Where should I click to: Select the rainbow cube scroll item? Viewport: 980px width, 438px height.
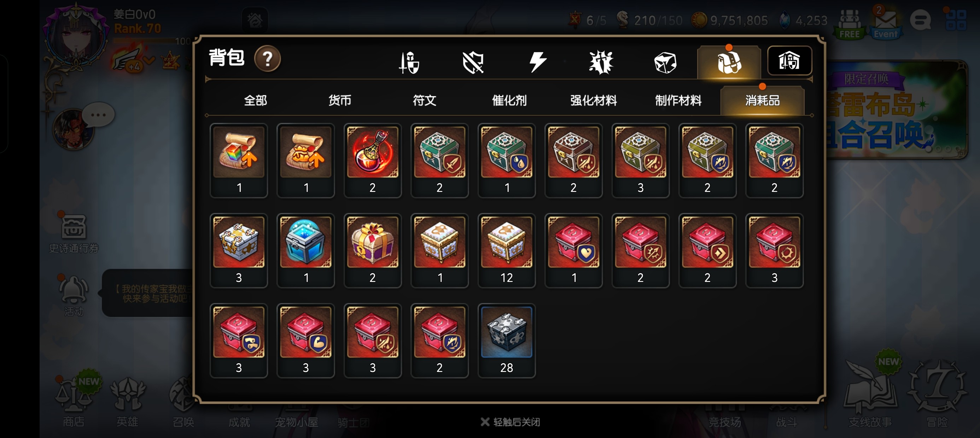[x=239, y=160]
